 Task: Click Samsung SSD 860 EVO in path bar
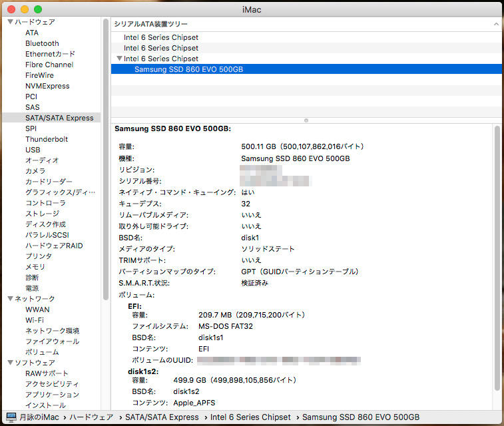click(361, 417)
